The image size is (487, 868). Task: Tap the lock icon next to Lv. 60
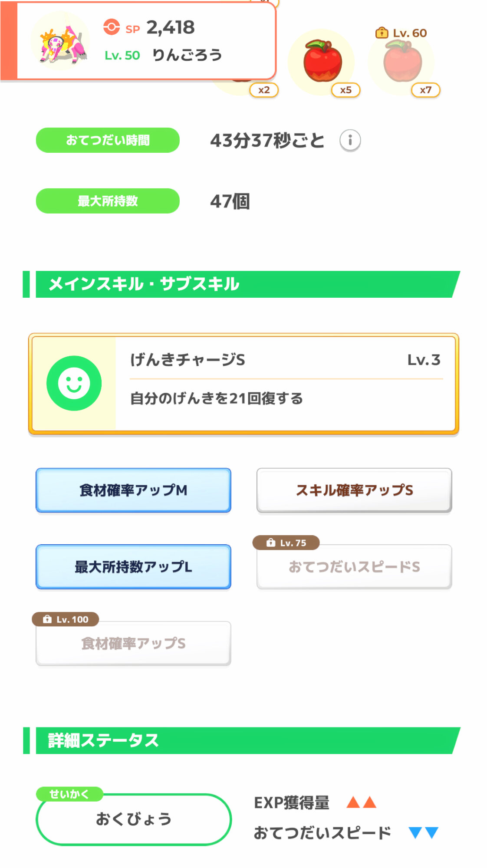381,33
